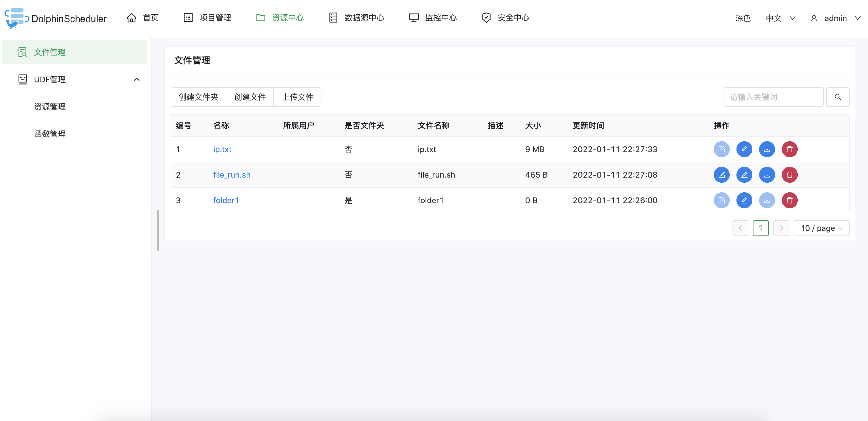Click the download icon for file_run.sh
Screen dimensions: 868x421
click(x=767, y=175)
